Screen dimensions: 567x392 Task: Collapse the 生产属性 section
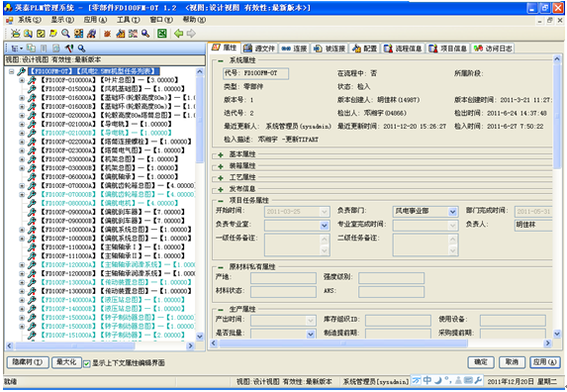pos(221,310)
